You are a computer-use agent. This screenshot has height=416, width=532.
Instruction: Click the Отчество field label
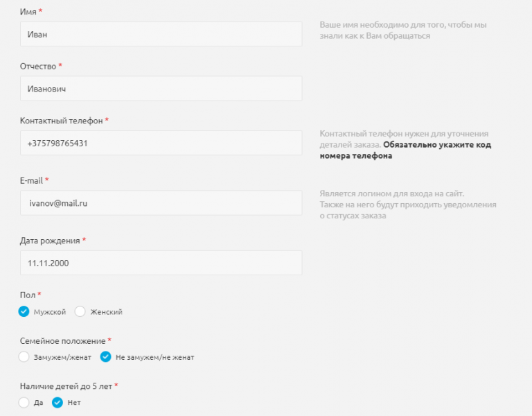pos(38,66)
